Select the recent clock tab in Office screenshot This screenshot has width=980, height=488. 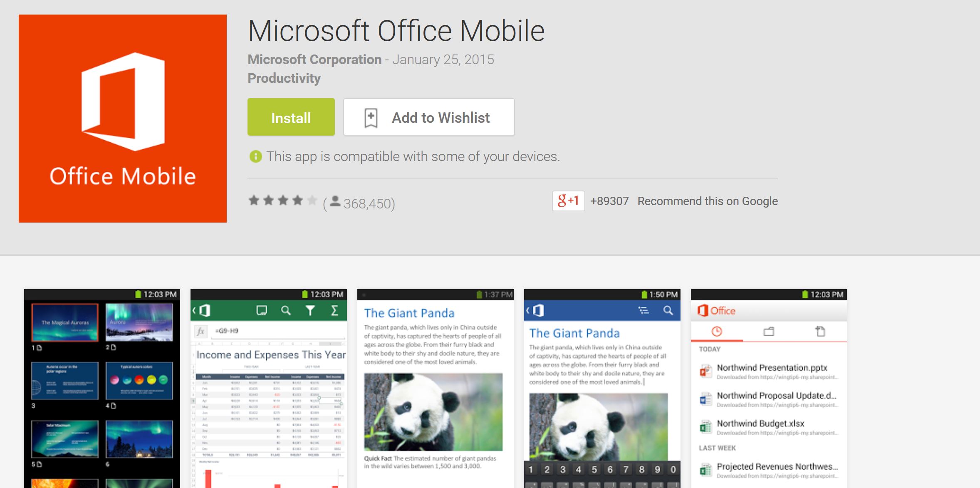click(717, 332)
